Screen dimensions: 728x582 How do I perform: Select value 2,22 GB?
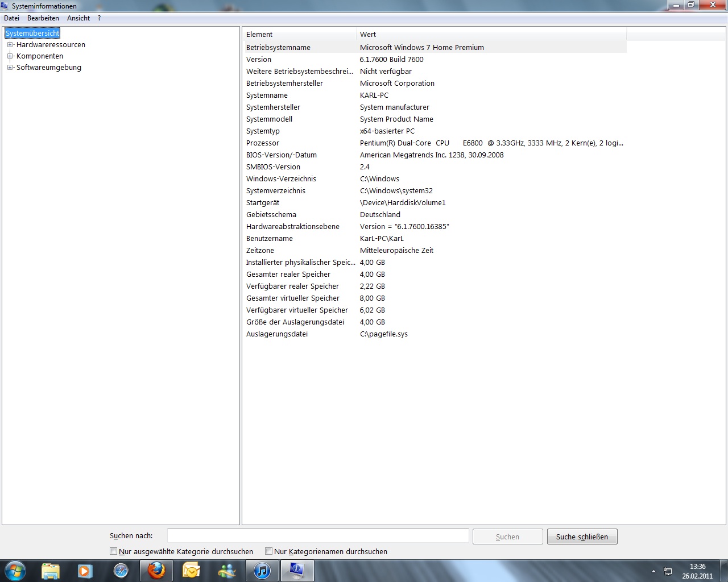tap(372, 286)
